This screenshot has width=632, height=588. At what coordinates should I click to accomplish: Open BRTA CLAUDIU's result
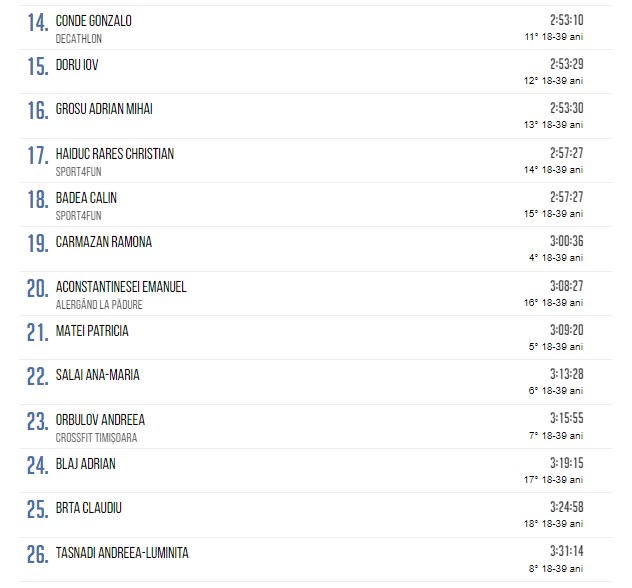point(89,508)
